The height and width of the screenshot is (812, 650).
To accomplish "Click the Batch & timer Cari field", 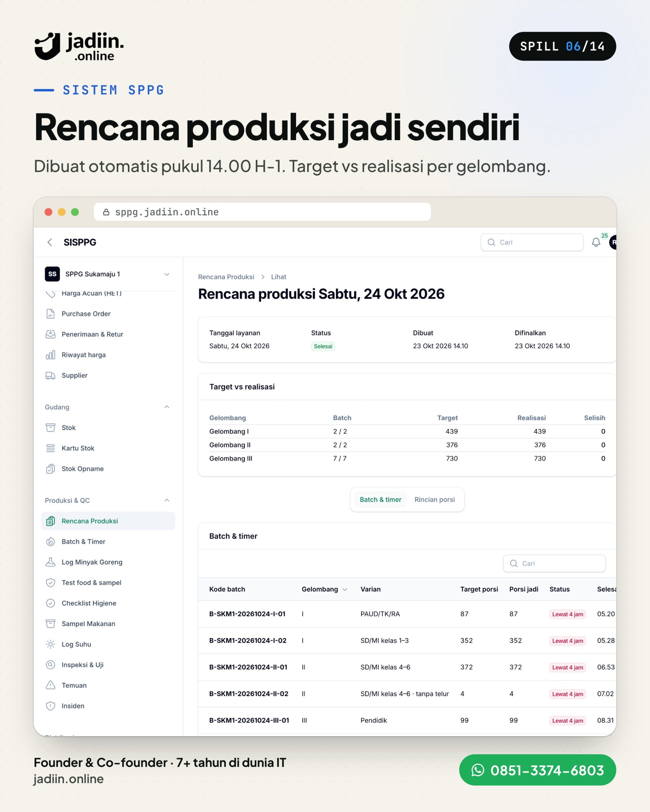I will pos(554,563).
